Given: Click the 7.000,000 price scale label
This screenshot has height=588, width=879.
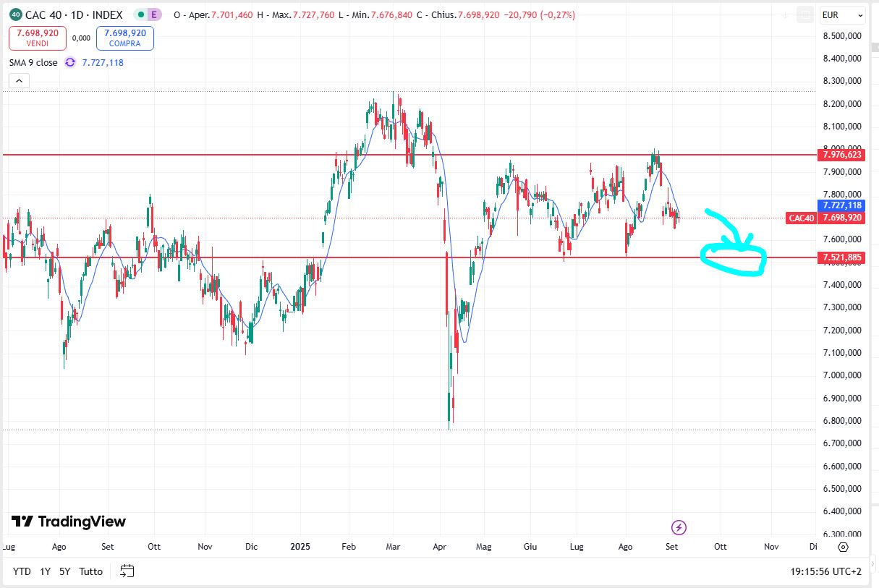Looking at the screenshot, I should coord(842,375).
